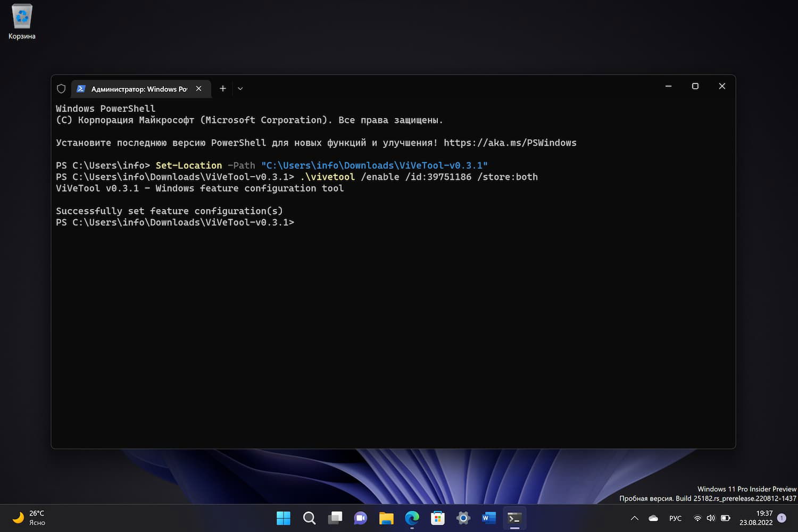This screenshot has width=798, height=532.
Task: Open the Windows Start menu
Action: pyautogui.click(x=284, y=518)
